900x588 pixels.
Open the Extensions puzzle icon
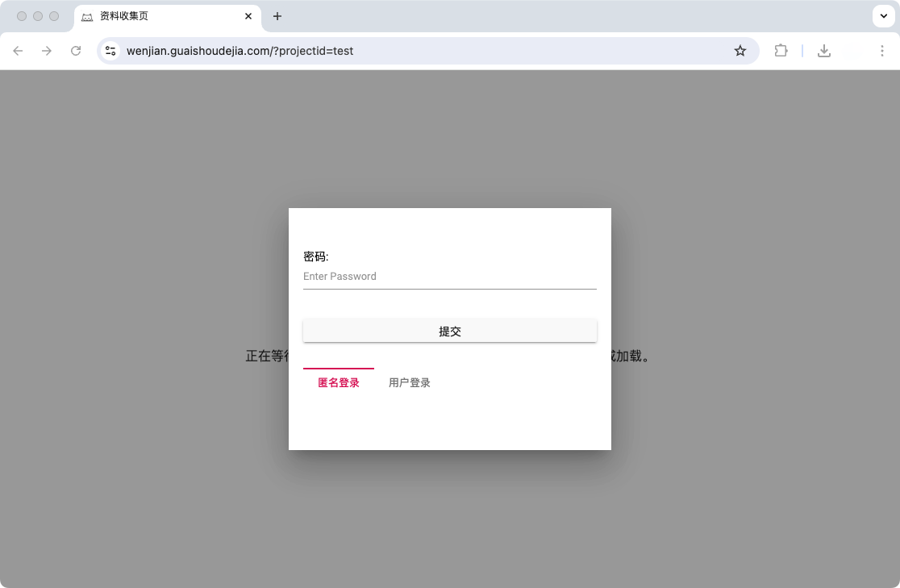tap(781, 51)
